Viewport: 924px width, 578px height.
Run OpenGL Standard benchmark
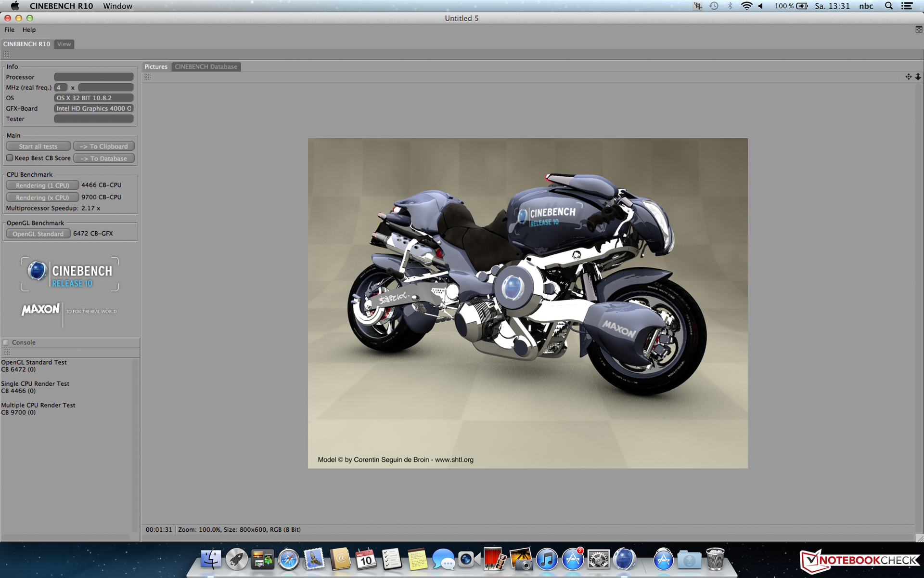pyautogui.click(x=38, y=234)
